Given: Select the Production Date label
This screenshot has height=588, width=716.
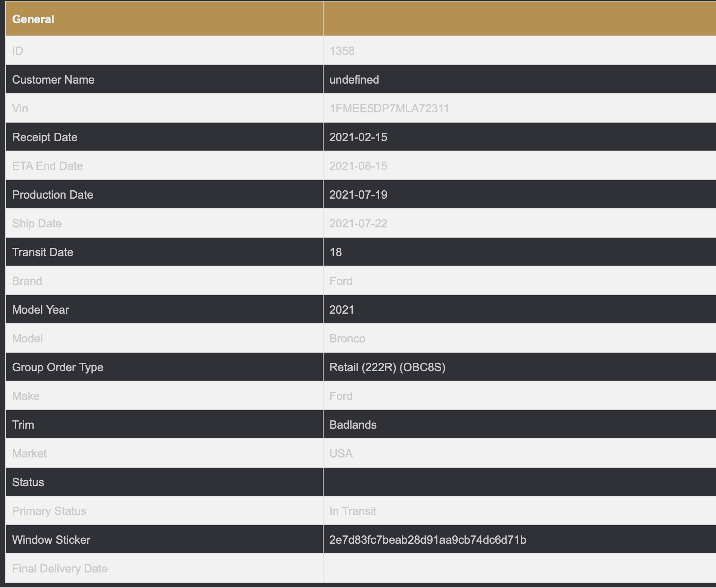Looking at the screenshot, I should 53,194.
